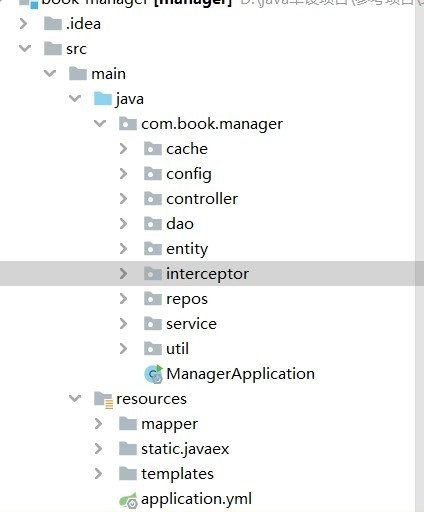Click the ManagerApplication Spring class icon
This screenshot has height=512, width=424.
(154, 374)
